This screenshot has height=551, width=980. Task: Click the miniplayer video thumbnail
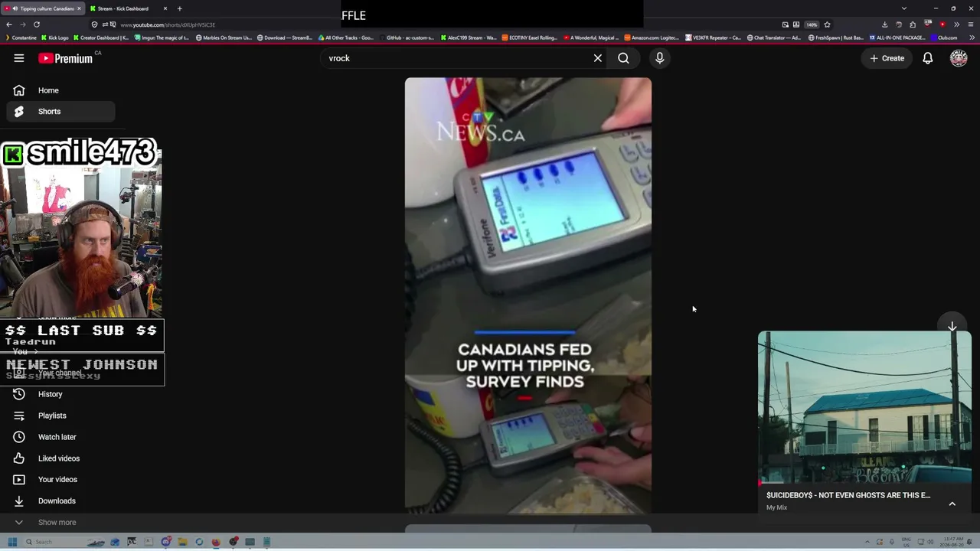[x=864, y=408]
